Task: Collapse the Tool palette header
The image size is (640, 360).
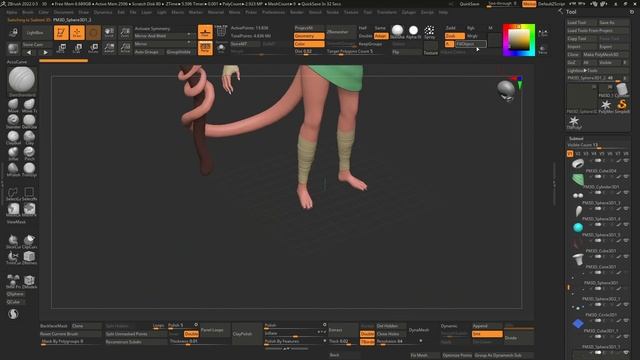Action: click(571, 12)
